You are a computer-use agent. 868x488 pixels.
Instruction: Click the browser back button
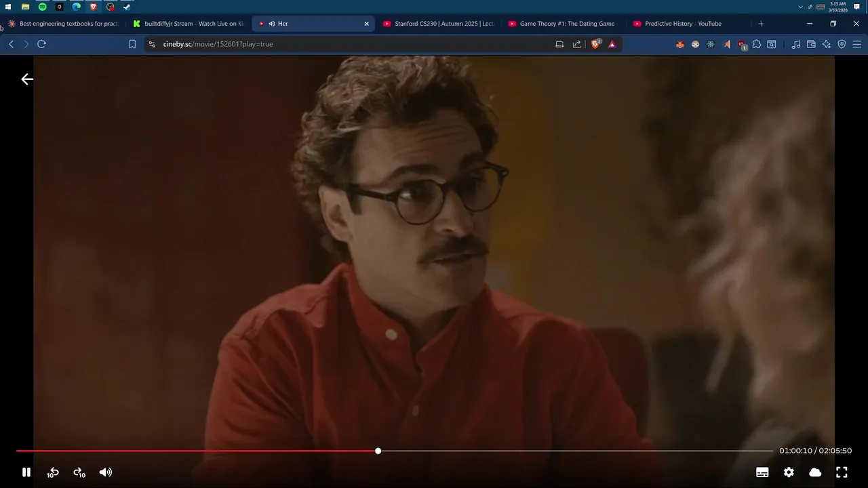pyautogui.click(x=11, y=44)
